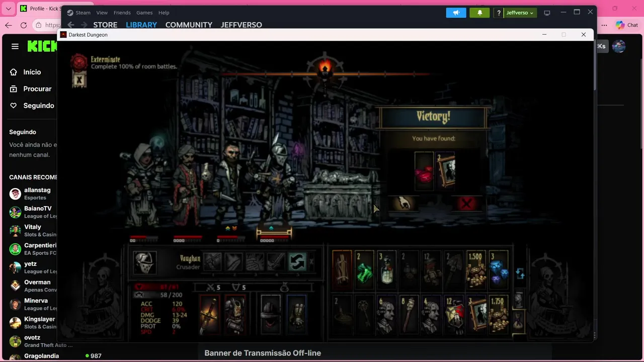644x362 pixels.
Task: Select the helmet trinket slot
Action: 270,314
